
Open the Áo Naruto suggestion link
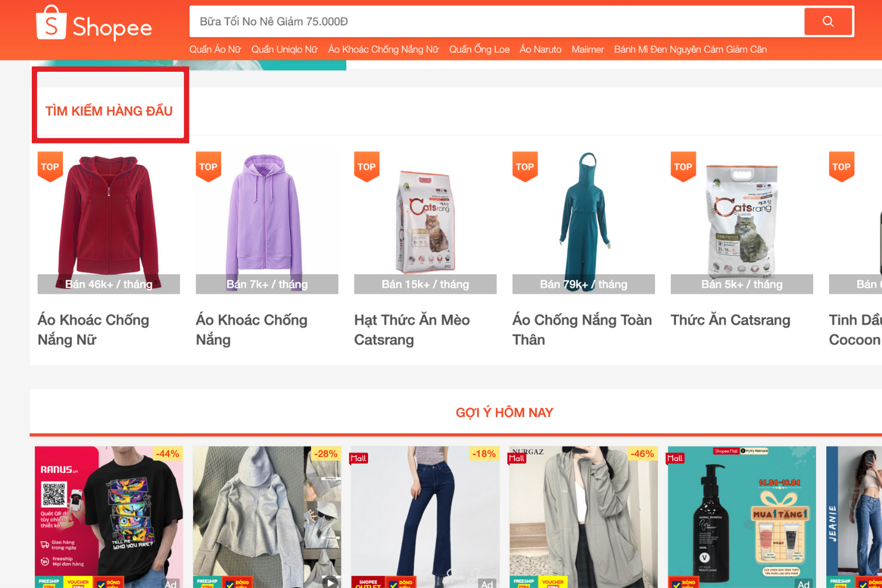[540, 49]
